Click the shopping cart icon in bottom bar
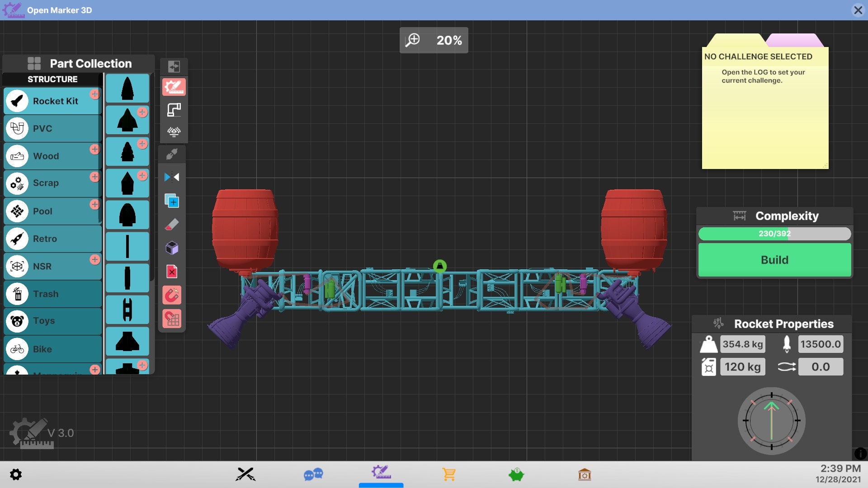This screenshot has height=488, width=868. tap(449, 474)
